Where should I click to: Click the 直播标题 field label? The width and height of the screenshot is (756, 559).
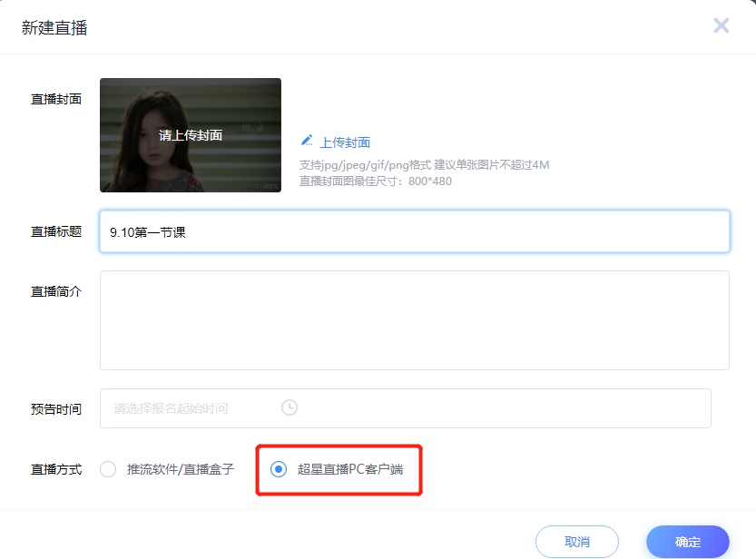pyautogui.click(x=56, y=231)
